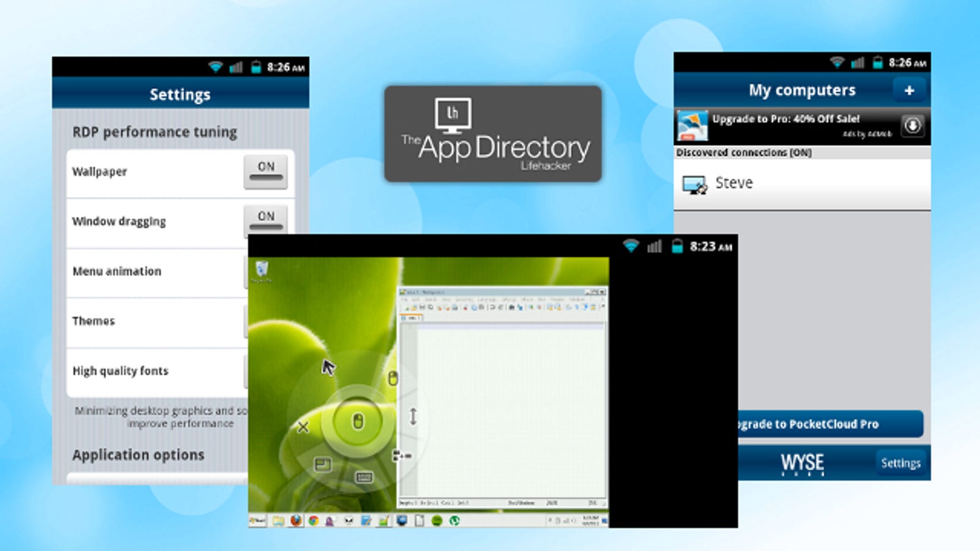Click the ad app thumbnail in My computers
This screenshot has width=980, height=551.
(x=692, y=126)
